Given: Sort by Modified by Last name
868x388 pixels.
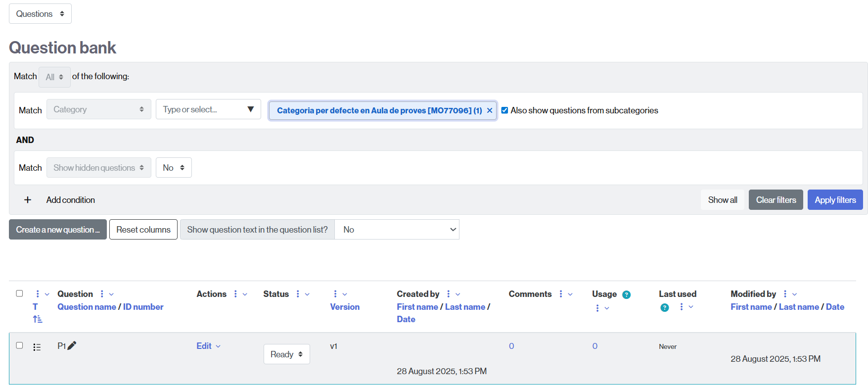Looking at the screenshot, I should pyautogui.click(x=799, y=307).
